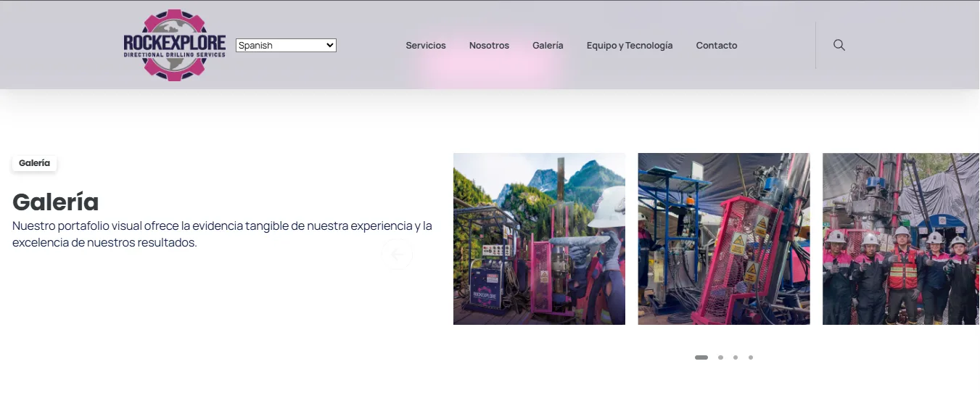Click the language dropdown chevron arrow

pyautogui.click(x=330, y=45)
